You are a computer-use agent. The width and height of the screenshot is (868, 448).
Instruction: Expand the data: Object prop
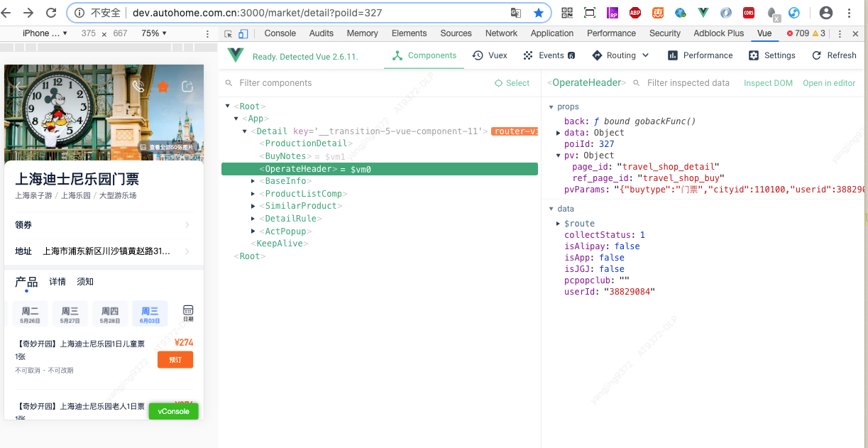click(x=559, y=133)
